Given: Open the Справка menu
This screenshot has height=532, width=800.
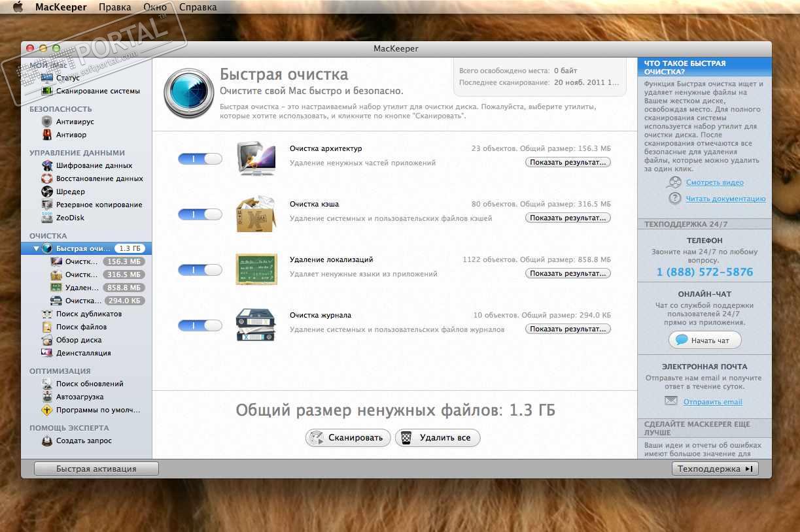Looking at the screenshot, I should [x=197, y=7].
